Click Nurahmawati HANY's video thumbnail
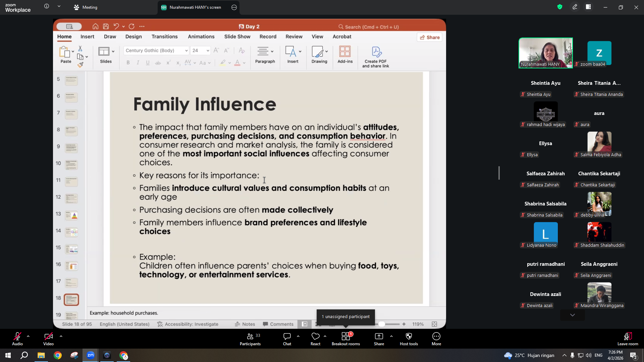The image size is (644, 362). click(x=545, y=53)
